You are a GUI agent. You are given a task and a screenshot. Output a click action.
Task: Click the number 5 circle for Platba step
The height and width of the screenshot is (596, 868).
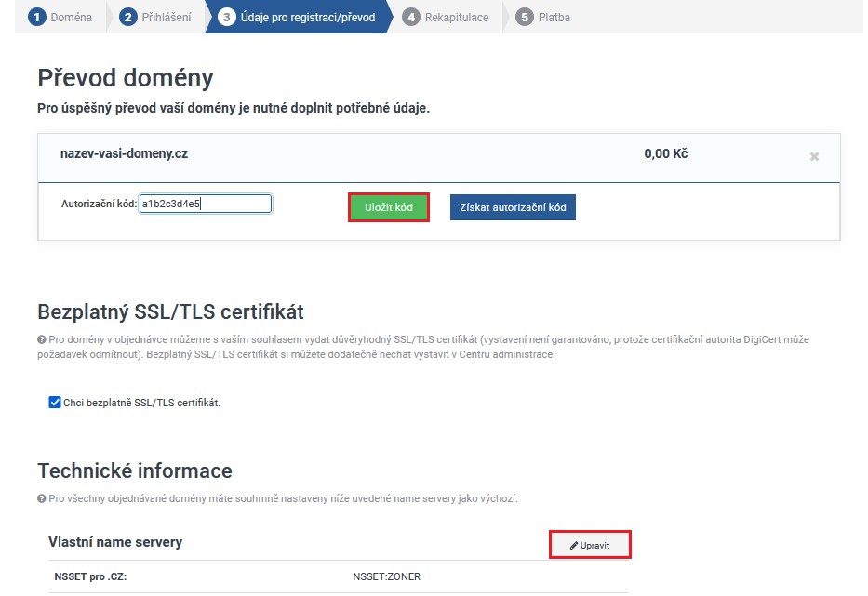click(525, 17)
